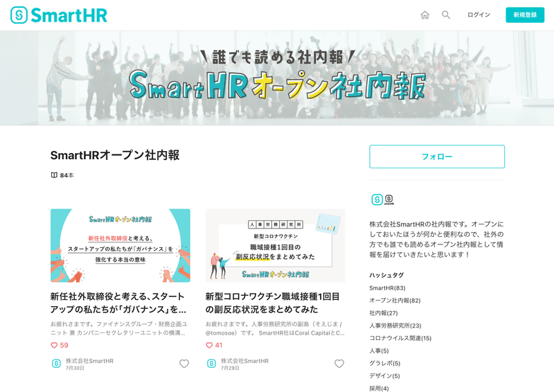Click the ログイン link
Viewport: 554px width, 392px height.
479,15
